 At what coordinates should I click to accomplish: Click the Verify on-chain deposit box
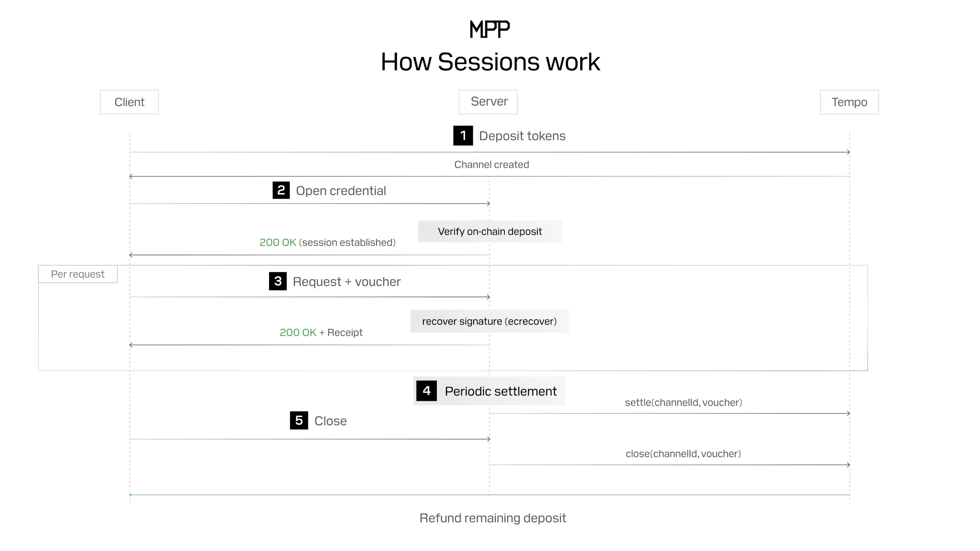[490, 231]
